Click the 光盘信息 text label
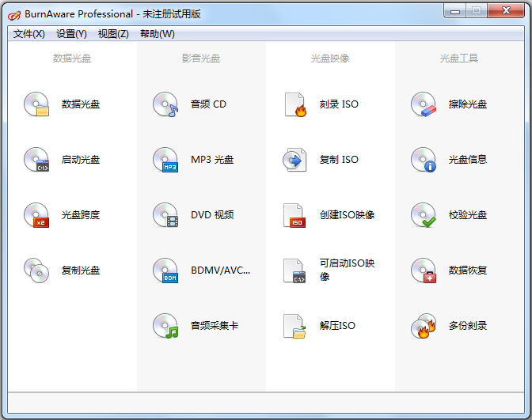 tap(468, 159)
